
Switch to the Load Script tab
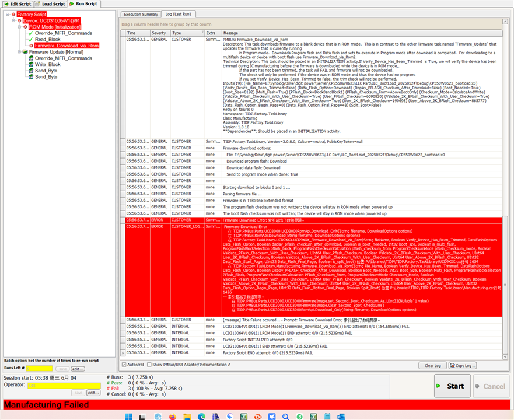coord(50,4)
